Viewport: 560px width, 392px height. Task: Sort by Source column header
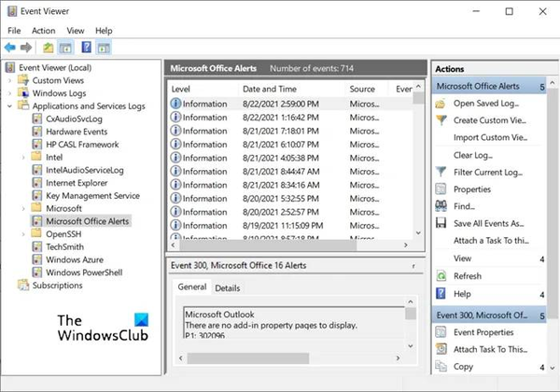pyautogui.click(x=366, y=89)
